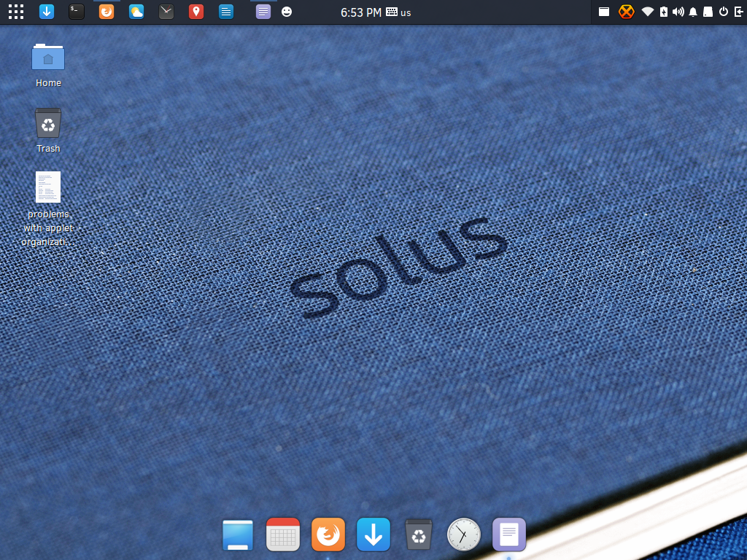Select the Home folder on the desktop
The image size is (747, 560).
click(x=48, y=65)
